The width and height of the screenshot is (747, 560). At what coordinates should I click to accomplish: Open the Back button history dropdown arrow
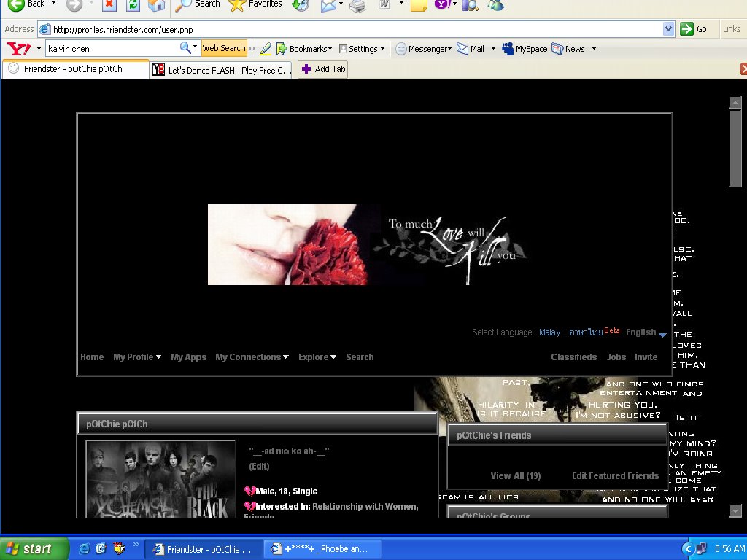(53, 4)
